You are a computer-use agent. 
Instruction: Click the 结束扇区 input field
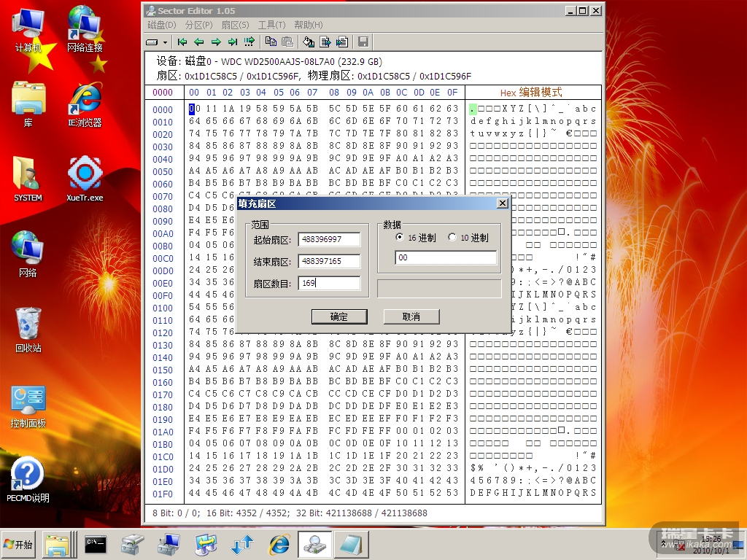pos(329,261)
